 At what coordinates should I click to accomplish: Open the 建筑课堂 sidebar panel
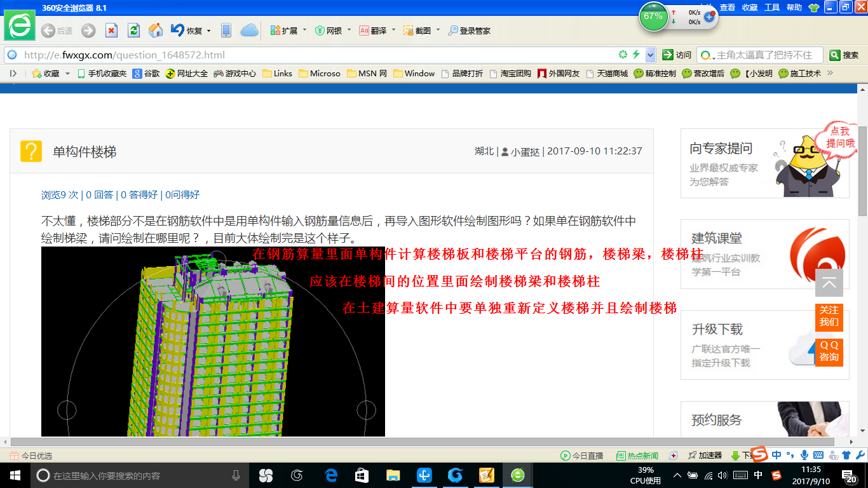coord(765,254)
